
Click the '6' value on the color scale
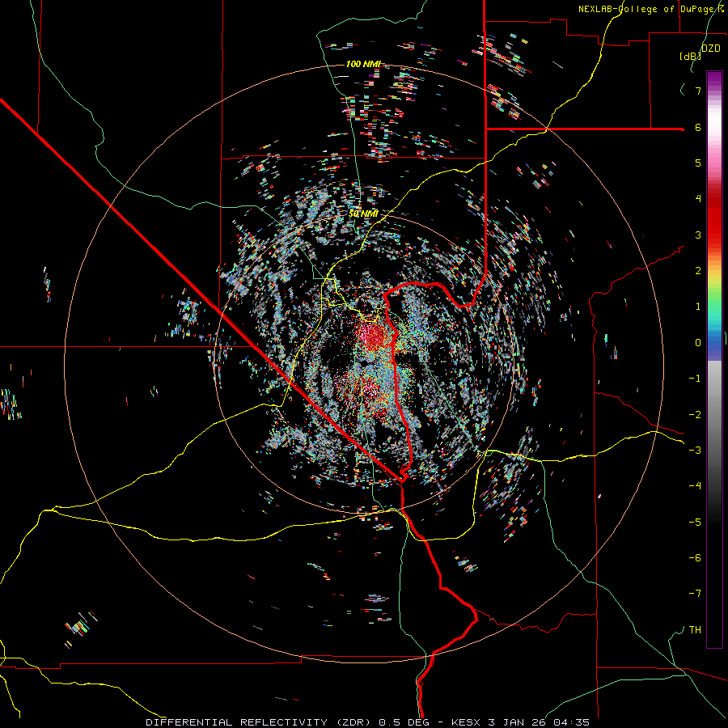(698, 127)
